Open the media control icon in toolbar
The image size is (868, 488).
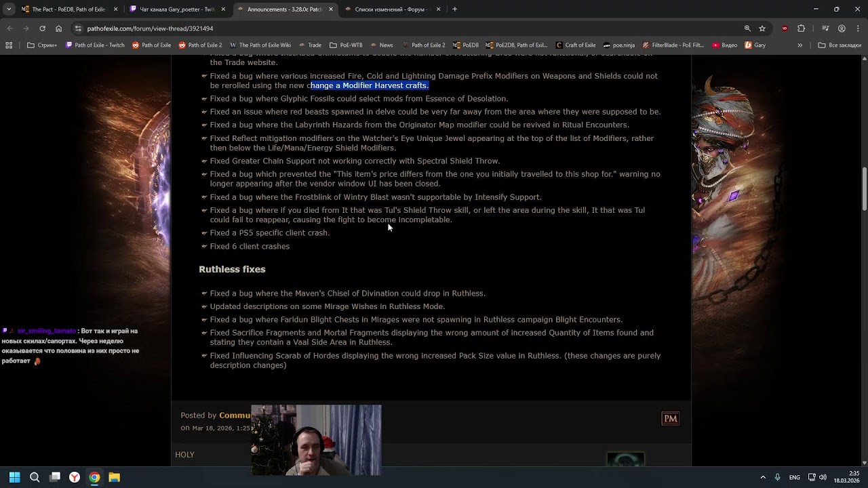[x=825, y=28]
